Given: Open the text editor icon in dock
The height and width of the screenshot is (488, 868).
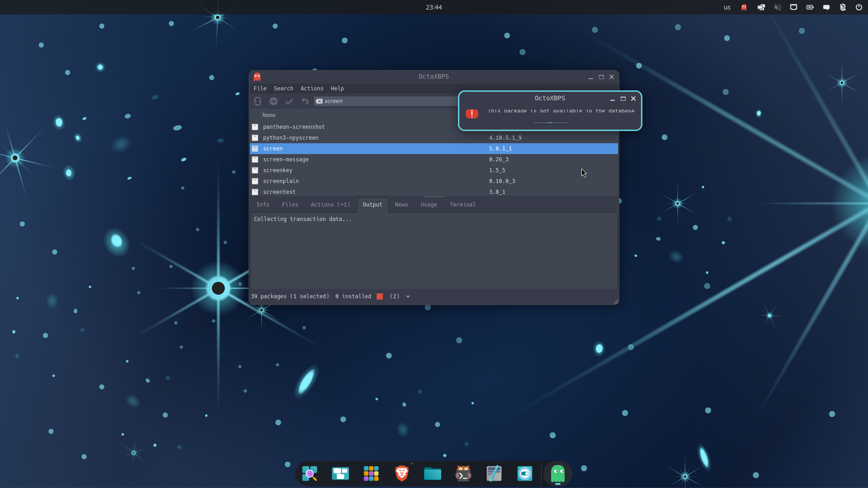Looking at the screenshot, I should pyautogui.click(x=494, y=473).
